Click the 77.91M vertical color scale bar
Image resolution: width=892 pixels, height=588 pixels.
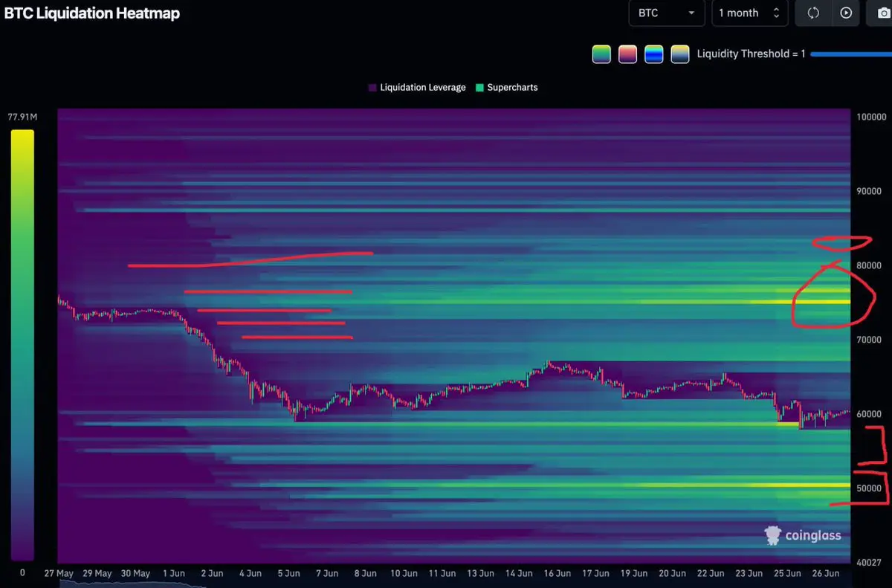(x=22, y=346)
